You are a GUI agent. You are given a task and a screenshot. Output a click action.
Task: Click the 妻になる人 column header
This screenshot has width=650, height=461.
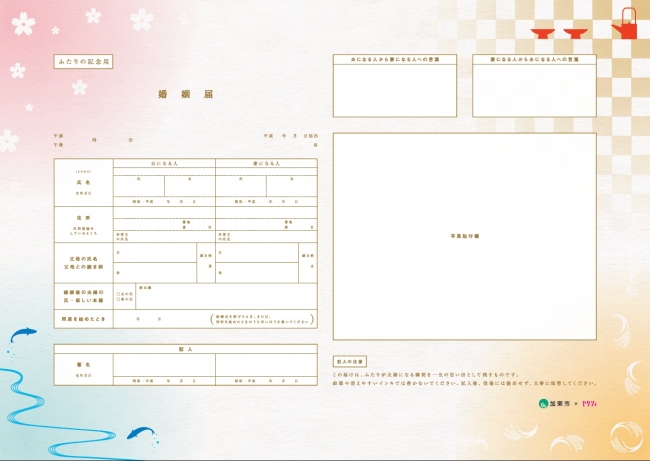tap(266, 162)
